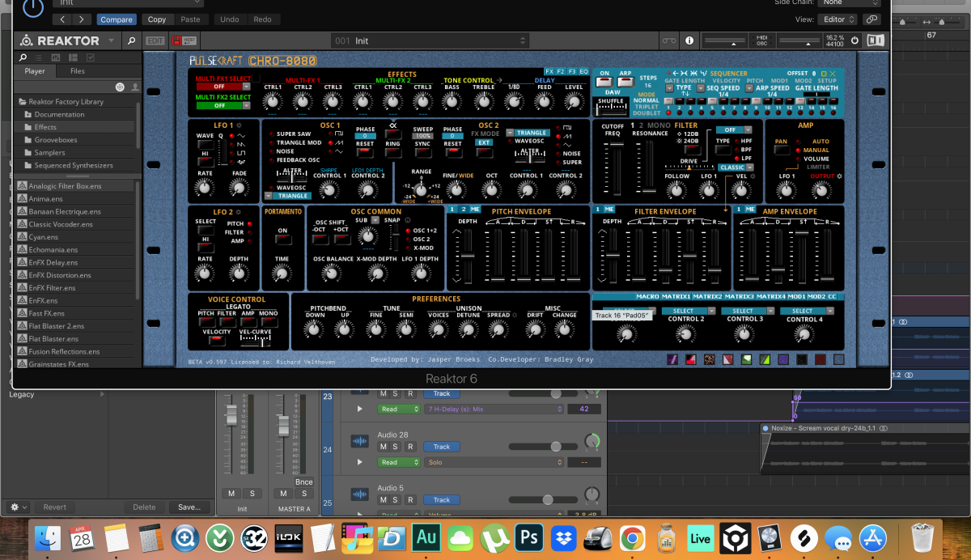Toggle the sequencer ON button
The width and height of the screenshot is (971, 560).
(604, 81)
